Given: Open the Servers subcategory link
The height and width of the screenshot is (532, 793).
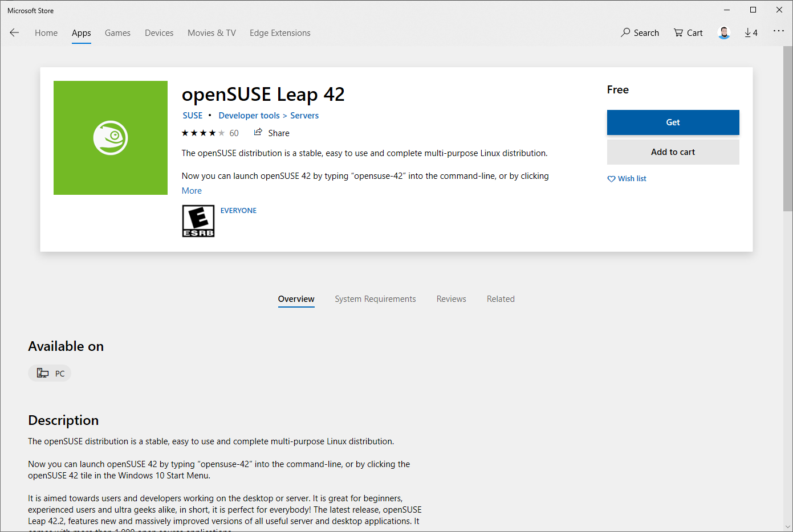Looking at the screenshot, I should (304, 116).
